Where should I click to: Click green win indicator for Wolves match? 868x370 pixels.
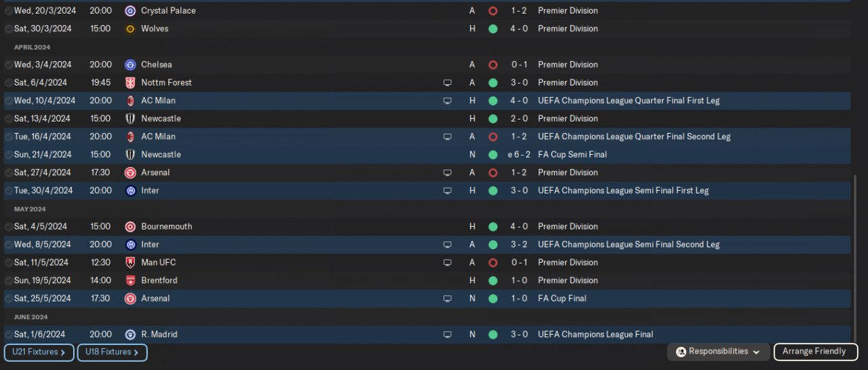tap(493, 29)
